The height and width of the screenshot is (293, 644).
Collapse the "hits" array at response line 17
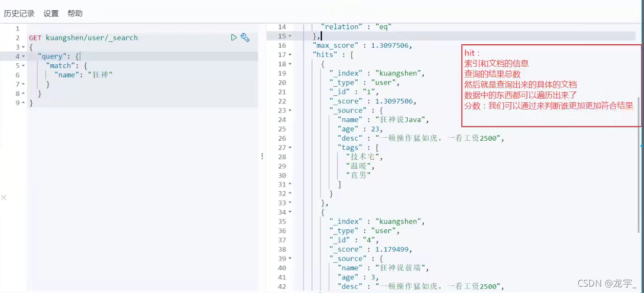tap(290, 55)
